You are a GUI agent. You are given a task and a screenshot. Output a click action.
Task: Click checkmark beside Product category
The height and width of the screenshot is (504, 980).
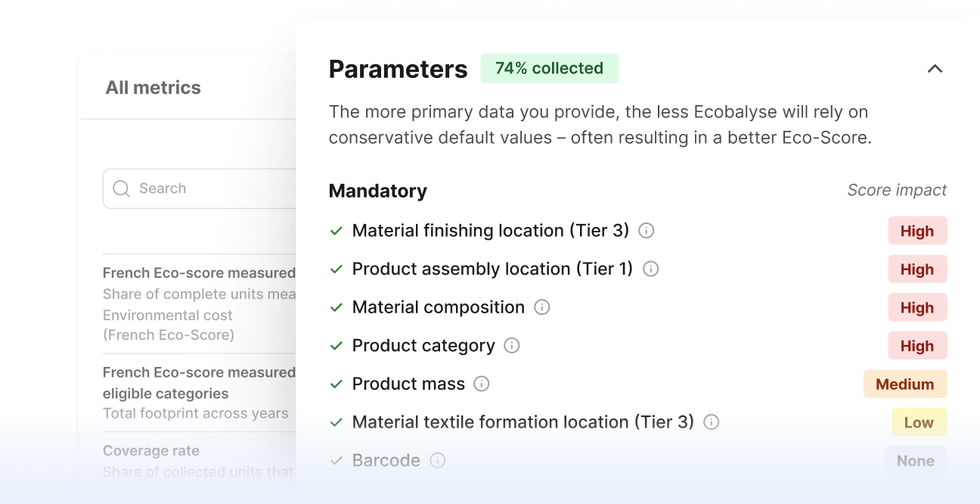point(336,346)
